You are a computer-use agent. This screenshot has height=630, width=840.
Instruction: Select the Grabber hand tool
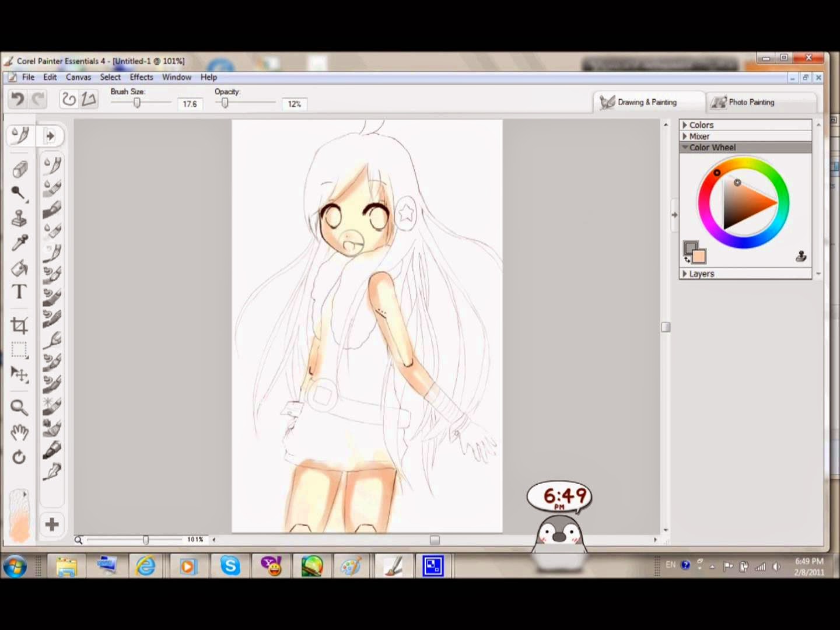(20, 432)
